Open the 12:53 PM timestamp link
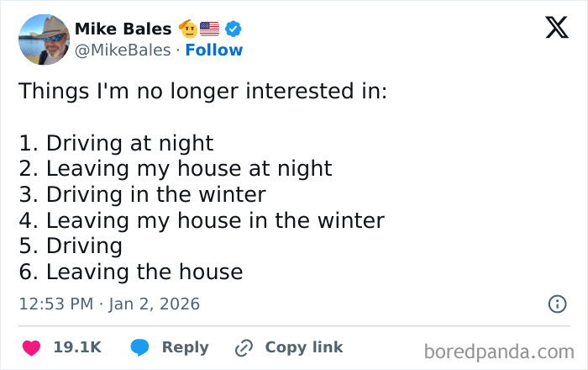This screenshot has height=370, width=588. pos(109,304)
